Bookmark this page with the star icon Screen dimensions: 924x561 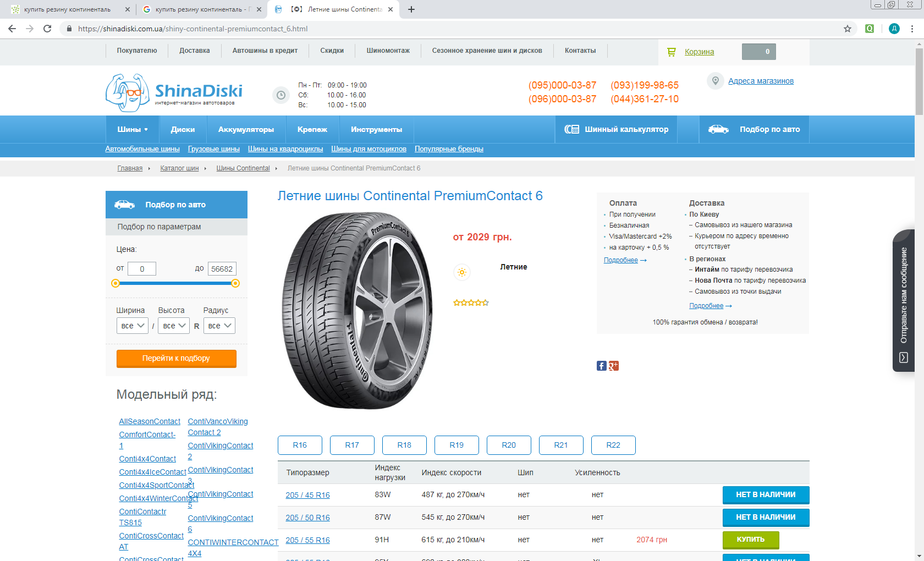click(x=848, y=29)
